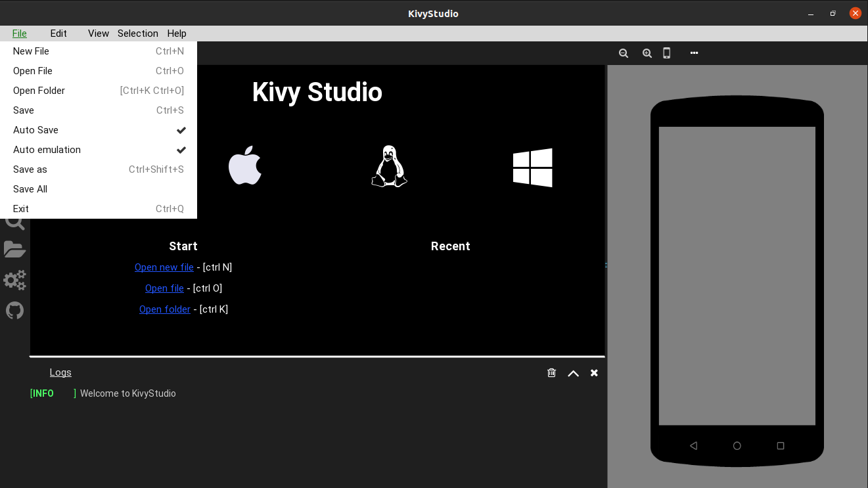868x488 pixels.
Task: Click the emulator phone screen area
Action: (737, 276)
